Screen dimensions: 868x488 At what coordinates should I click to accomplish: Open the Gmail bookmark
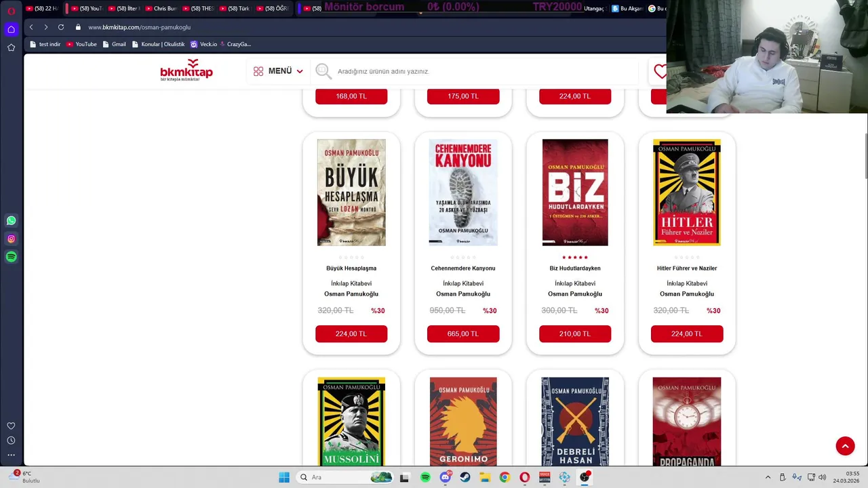[114, 44]
